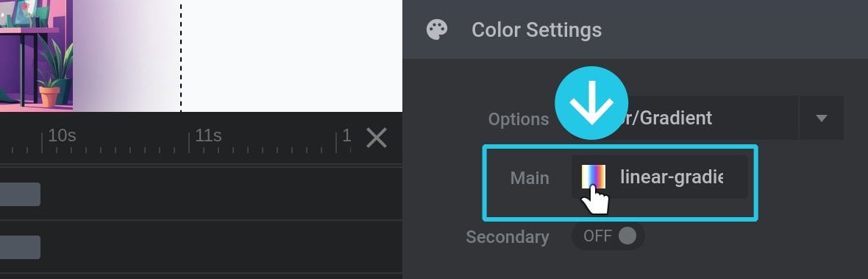Jump to the 10s timeline marker
The height and width of the screenshot is (279, 868).
coord(62,135)
